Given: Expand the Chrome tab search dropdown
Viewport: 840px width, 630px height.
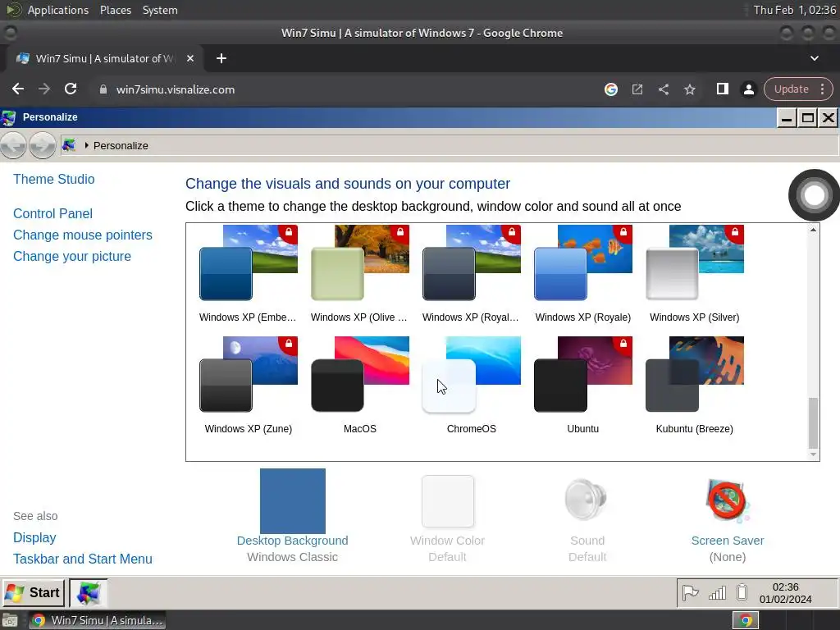Looking at the screenshot, I should coord(815,58).
